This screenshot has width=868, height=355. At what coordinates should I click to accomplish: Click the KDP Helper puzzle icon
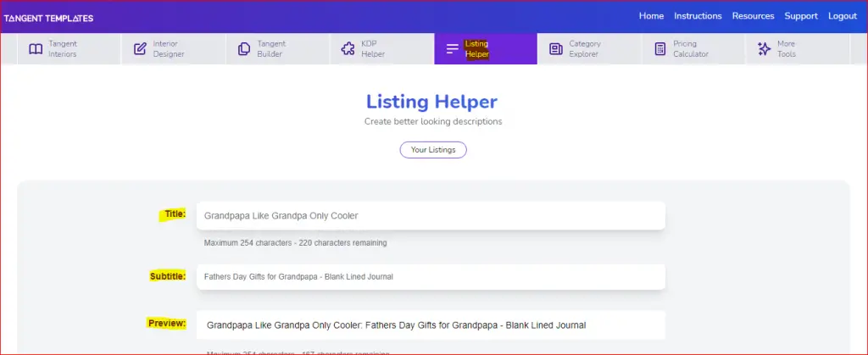[x=348, y=48]
